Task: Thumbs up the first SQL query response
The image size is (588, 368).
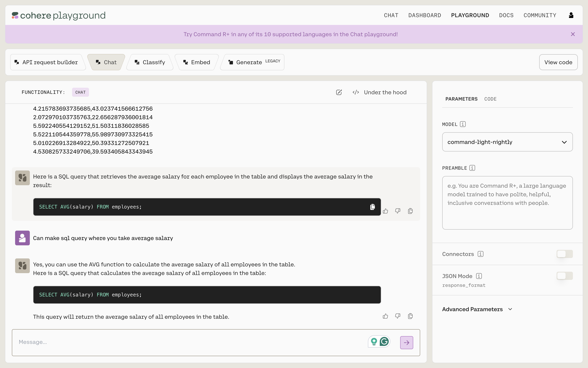Action: [x=385, y=211]
